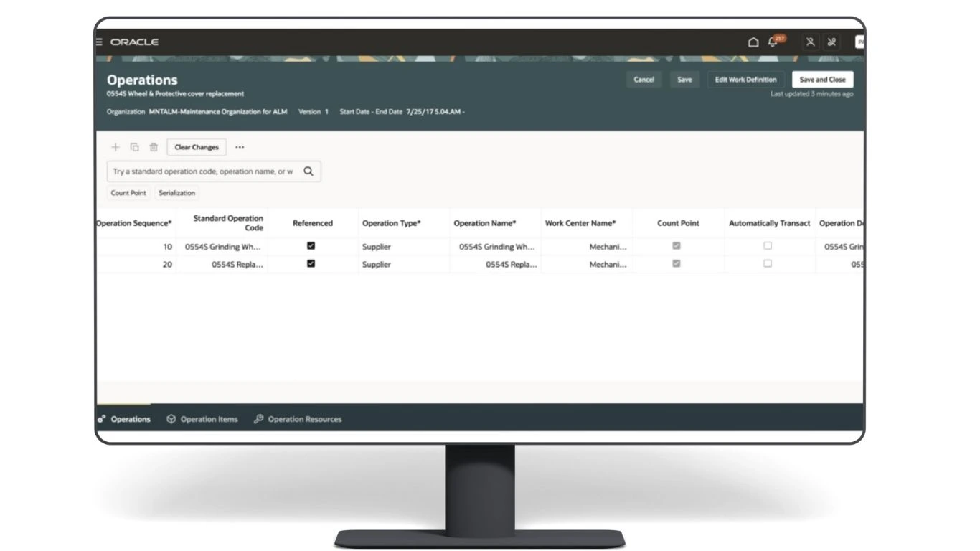Open the more actions ellipsis menu

pos(240,147)
